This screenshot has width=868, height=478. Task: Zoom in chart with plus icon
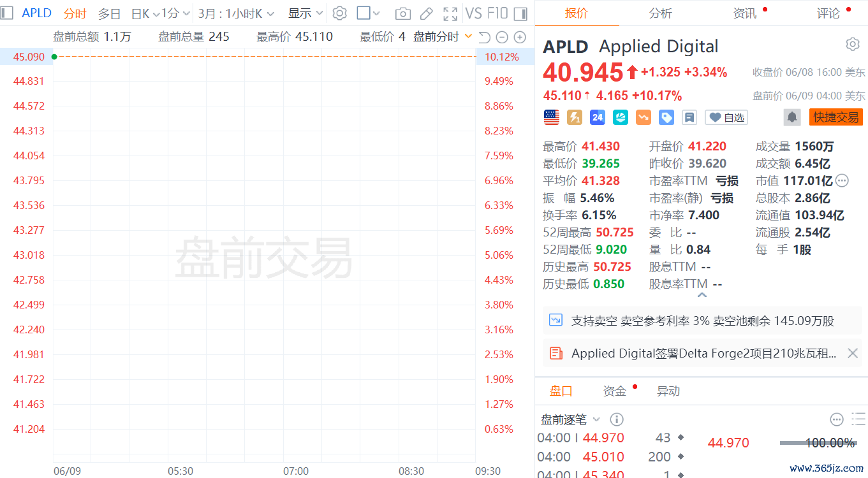520,37
